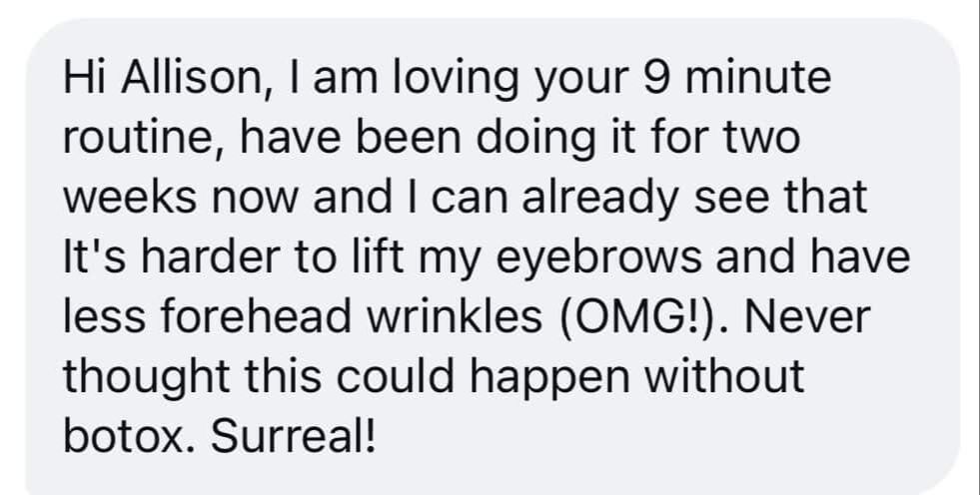Viewport: 980px width, 495px height.
Task: Click the word "minute" in first line
Action: click(759, 78)
